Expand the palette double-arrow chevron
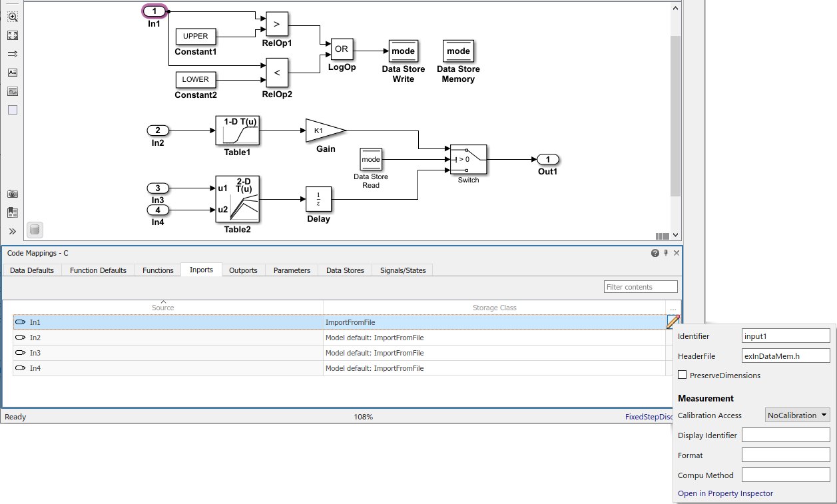Viewport: 837px width, 504px height. pyautogui.click(x=13, y=231)
